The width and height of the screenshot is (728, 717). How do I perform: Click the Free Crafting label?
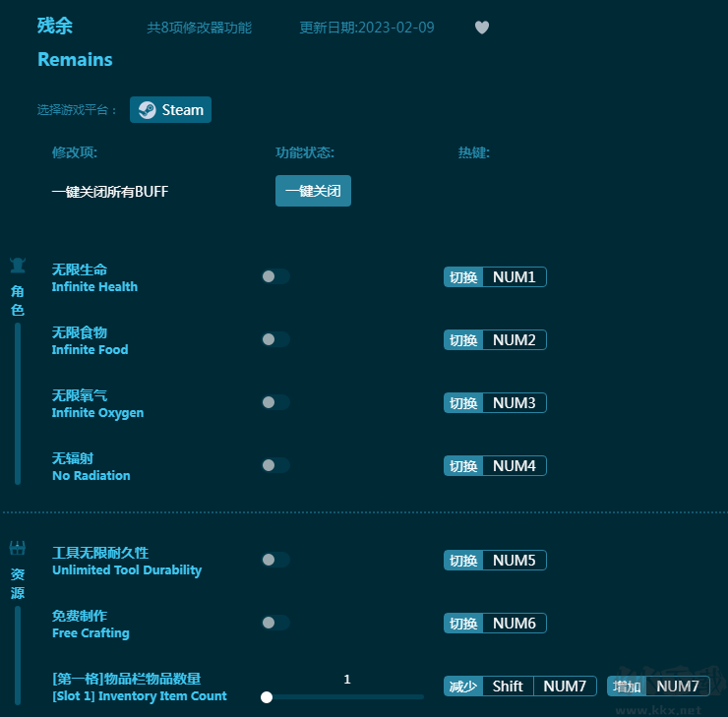[91, 633]
